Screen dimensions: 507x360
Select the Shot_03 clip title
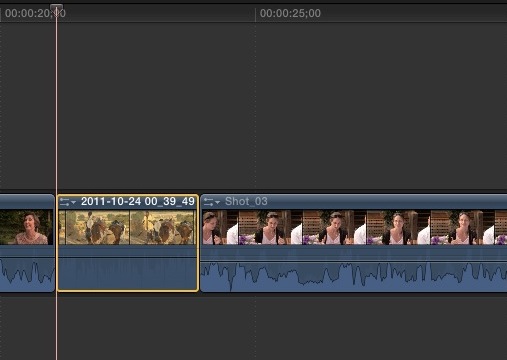(x=246, y=201)
